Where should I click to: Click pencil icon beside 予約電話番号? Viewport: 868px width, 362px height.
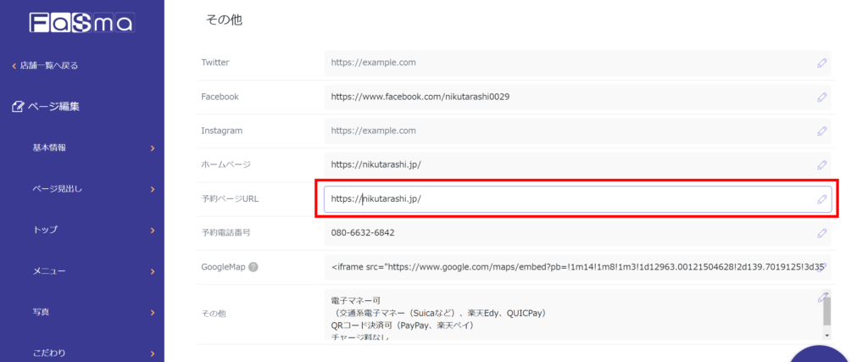821,233
